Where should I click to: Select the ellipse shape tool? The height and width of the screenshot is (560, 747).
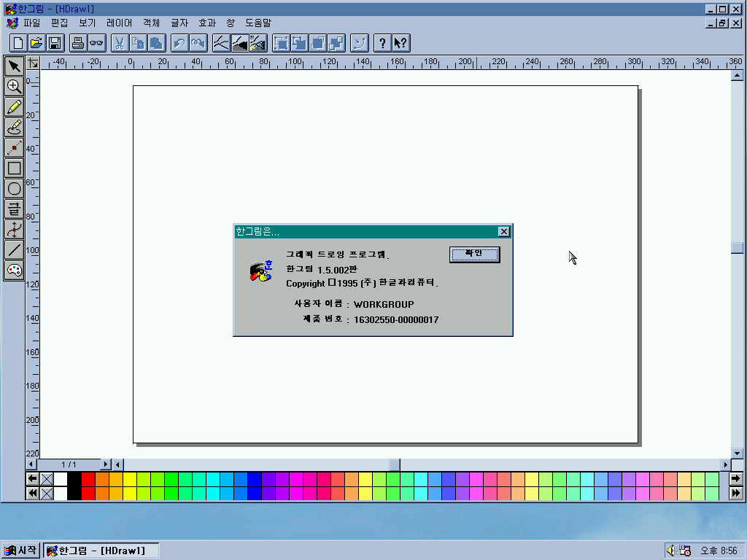click(15, 189)
